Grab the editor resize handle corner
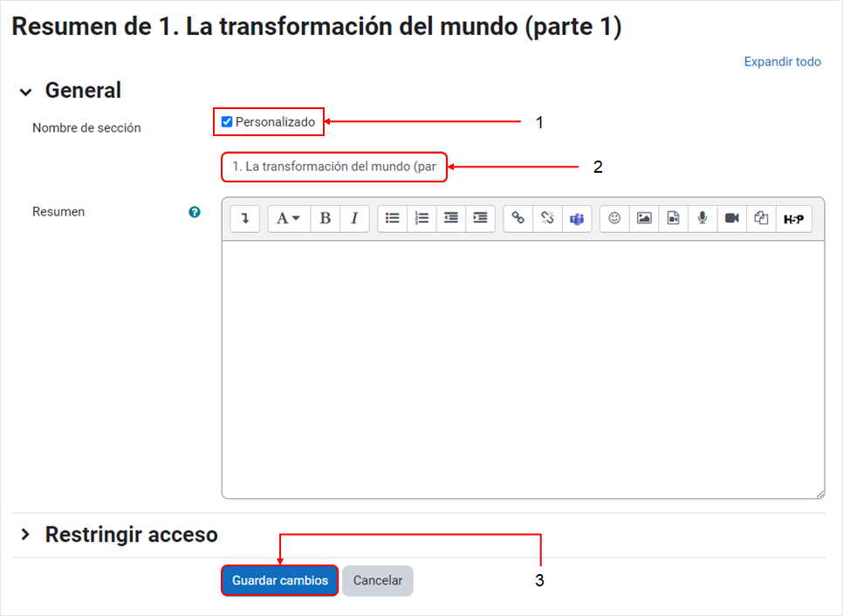843x616 pixels. [820, 494]
